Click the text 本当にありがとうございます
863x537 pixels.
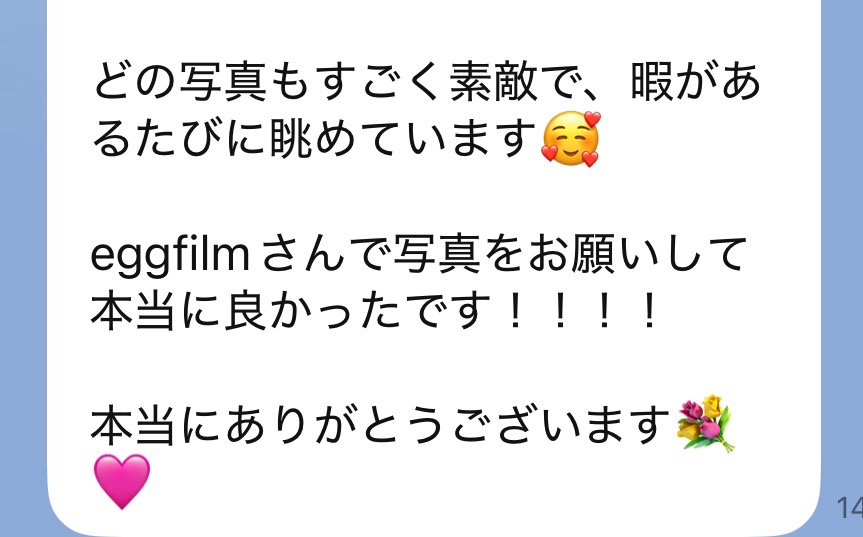pos(380,425)
